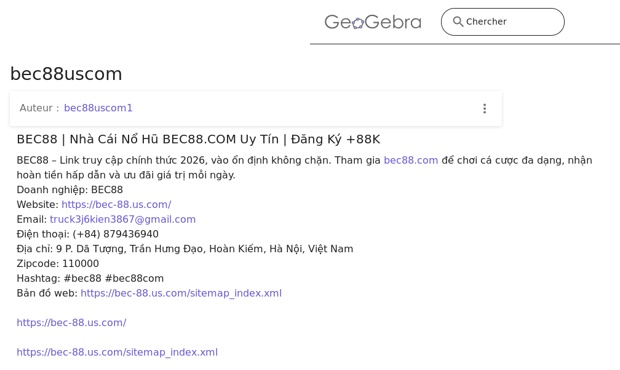The width and height of the screenshot is (620, 370).
Task: Click the bec88uscom page title
Action: [66, 74]
